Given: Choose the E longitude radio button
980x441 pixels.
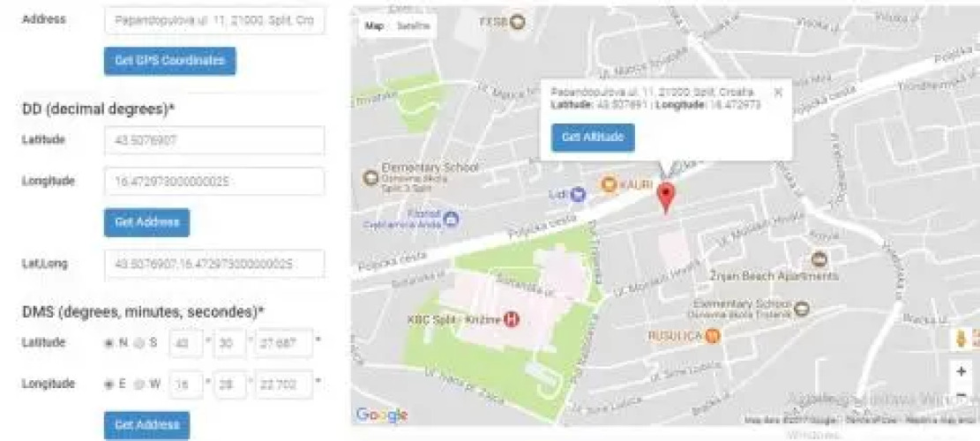Looking at the screenshot, I should click(x=109, y=385).
